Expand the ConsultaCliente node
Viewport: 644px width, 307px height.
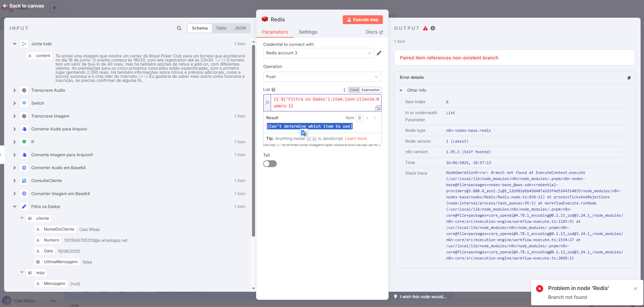click(15, 181)
